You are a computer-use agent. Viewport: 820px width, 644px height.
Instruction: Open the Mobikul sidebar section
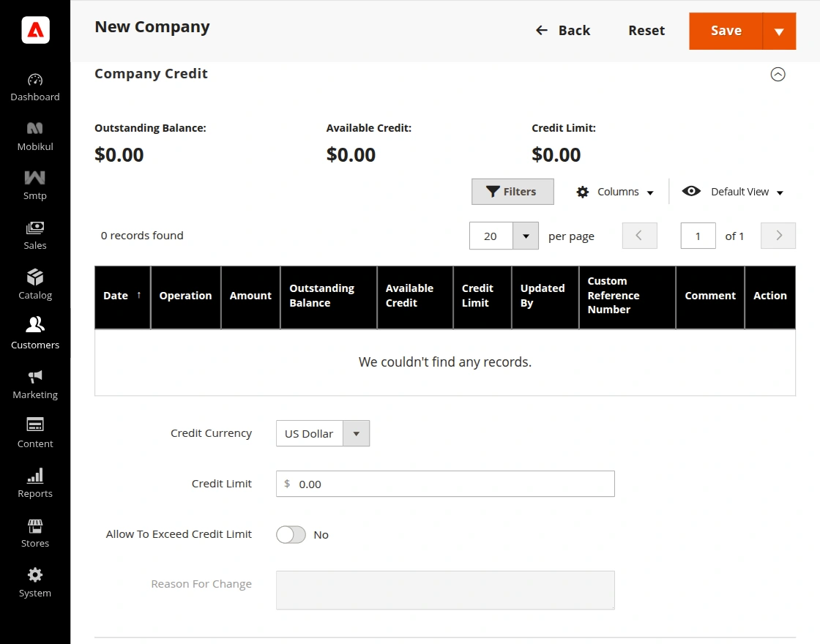(x=35, y=137)
